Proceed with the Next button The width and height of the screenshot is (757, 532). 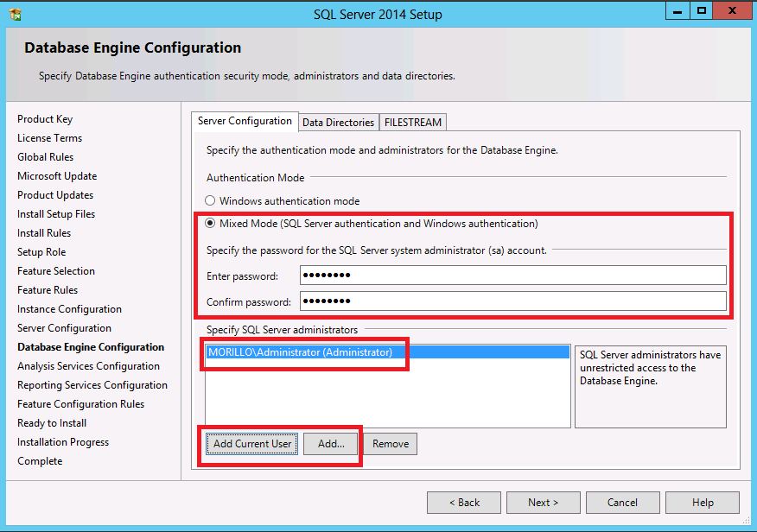coord(544,503)
